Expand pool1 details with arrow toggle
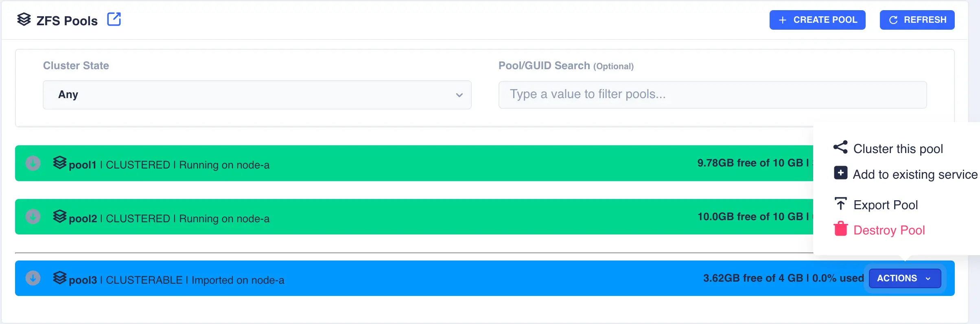Viewport: 980px width, 324px height. [x=33, y=164]
